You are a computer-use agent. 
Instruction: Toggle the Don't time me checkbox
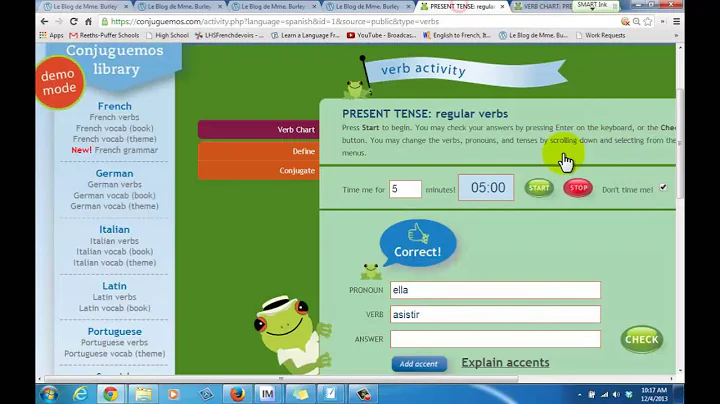[x=663, y=187]
